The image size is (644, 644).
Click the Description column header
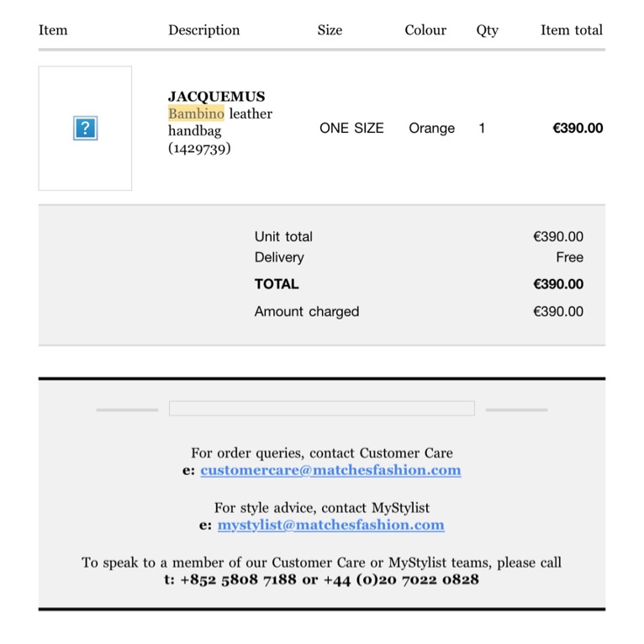pos(203,30)
